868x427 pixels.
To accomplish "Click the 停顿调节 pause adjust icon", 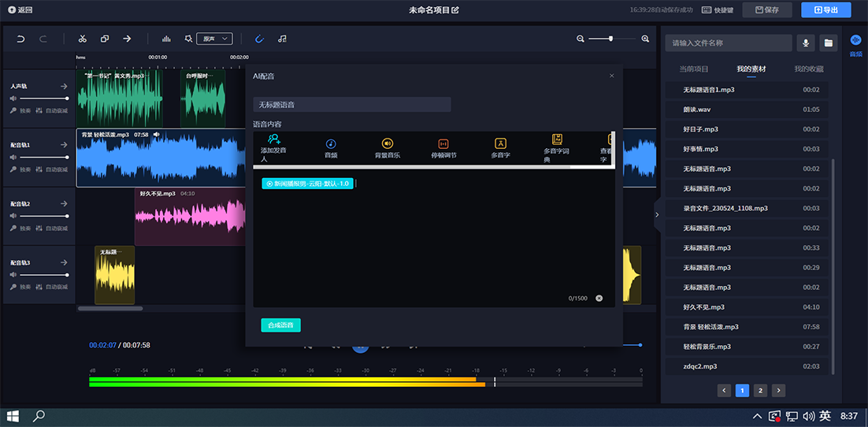I will pyautogui.click(x=443, y=143).
